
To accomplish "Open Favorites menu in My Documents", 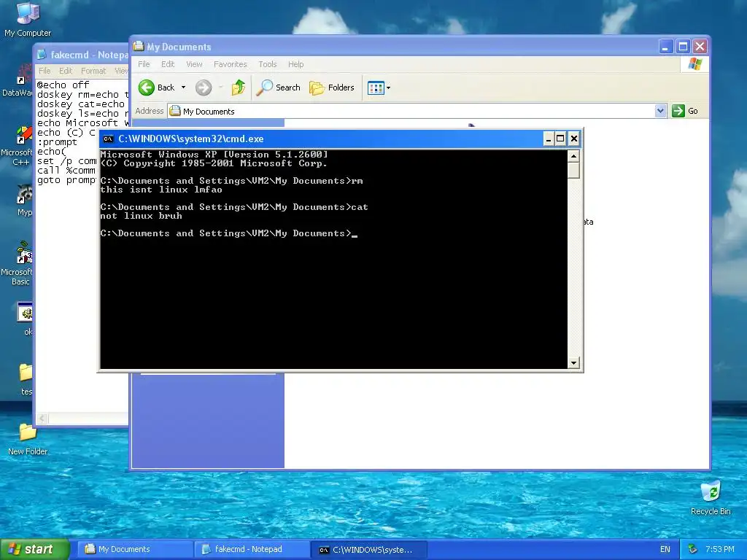I will point(230,64).
